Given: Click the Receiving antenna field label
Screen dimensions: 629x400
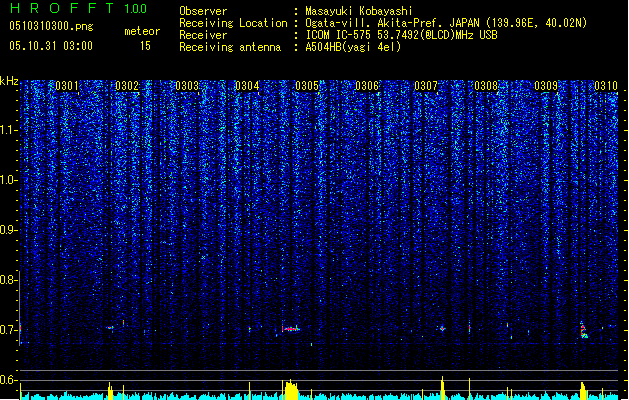Looking at the screenshot, I should 230,47.
